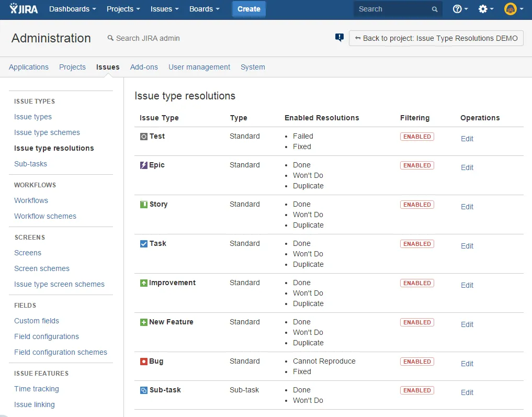Switch to the System admin tab

[253, 67]
